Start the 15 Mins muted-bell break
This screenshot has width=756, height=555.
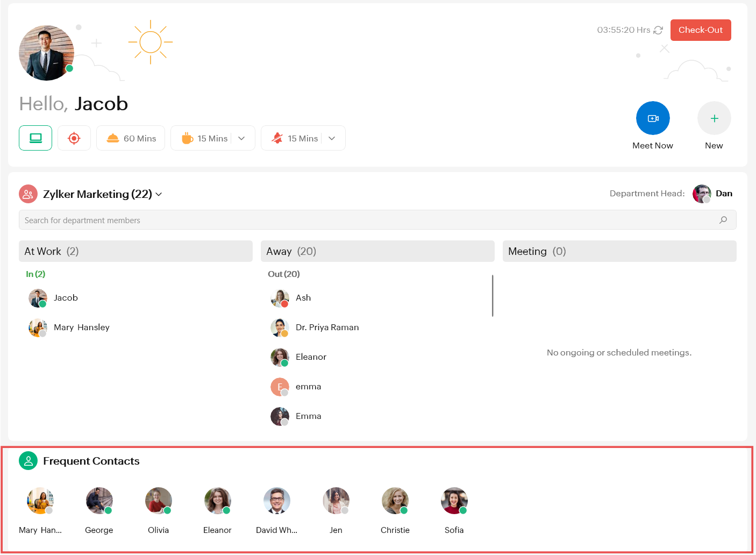[295, 138]
